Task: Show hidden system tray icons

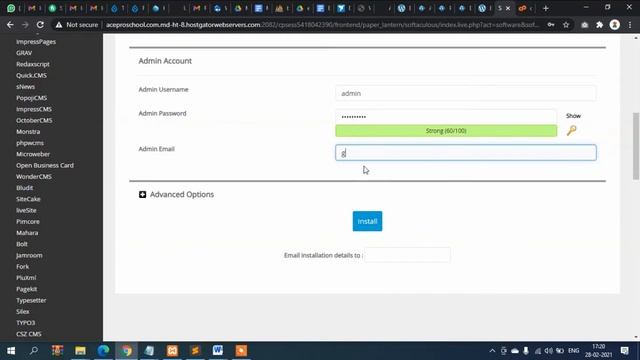Action: pos(492,351)
